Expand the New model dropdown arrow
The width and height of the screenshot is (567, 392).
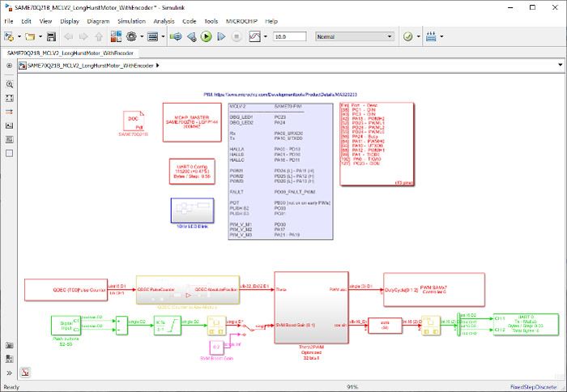point(20,36)
